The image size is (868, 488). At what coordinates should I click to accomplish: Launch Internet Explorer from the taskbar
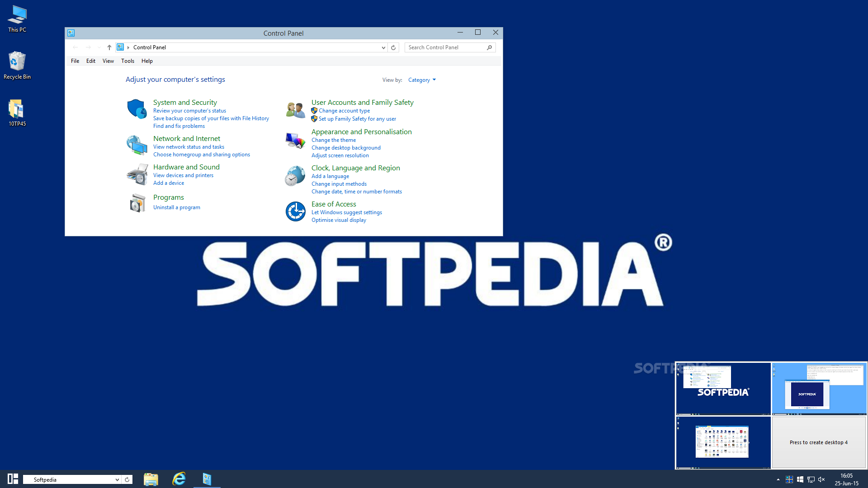point(179,479)
